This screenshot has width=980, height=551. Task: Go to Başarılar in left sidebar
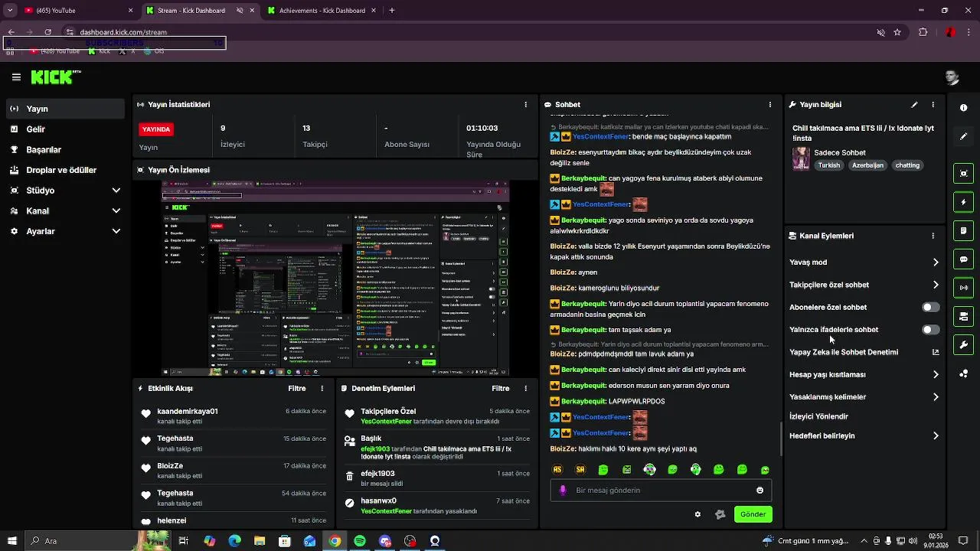65,150
